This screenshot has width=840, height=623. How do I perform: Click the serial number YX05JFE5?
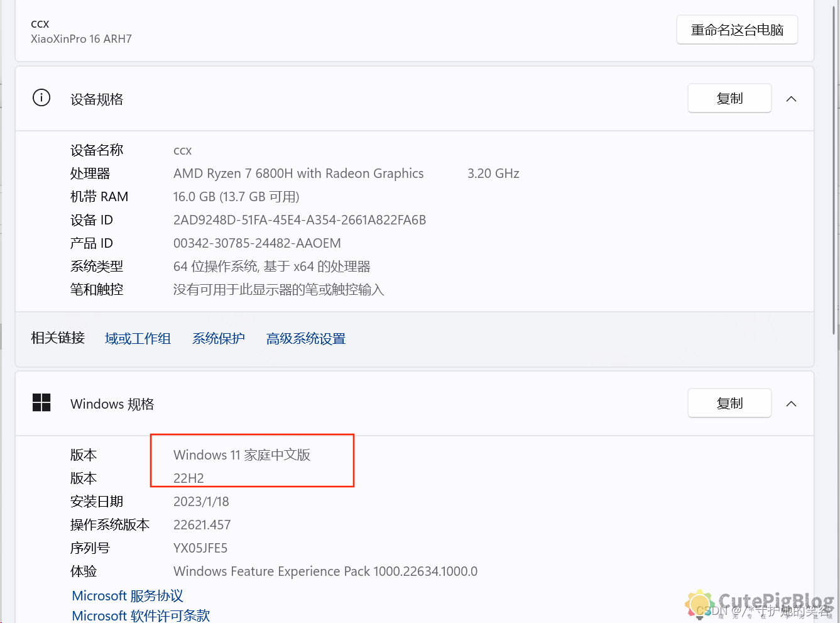point(200,548)
